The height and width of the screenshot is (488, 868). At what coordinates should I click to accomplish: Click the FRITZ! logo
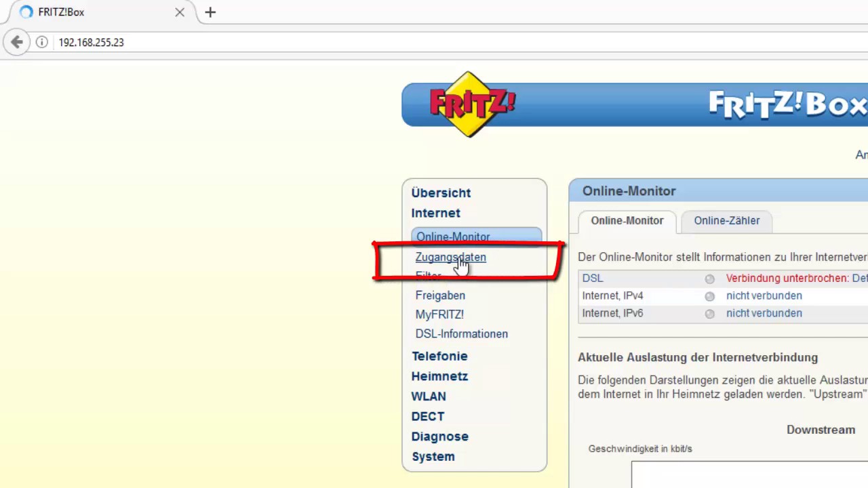point(472,104)
